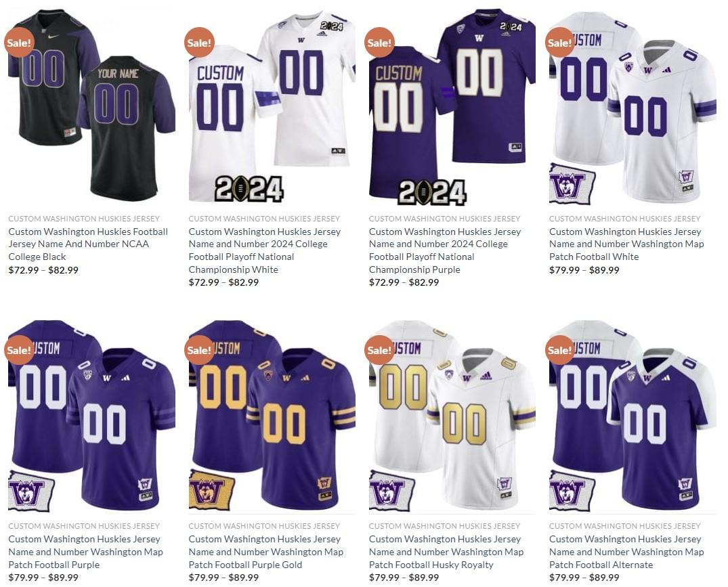Click Sale badge on Map Patch Purple jersey

[19, 350]
